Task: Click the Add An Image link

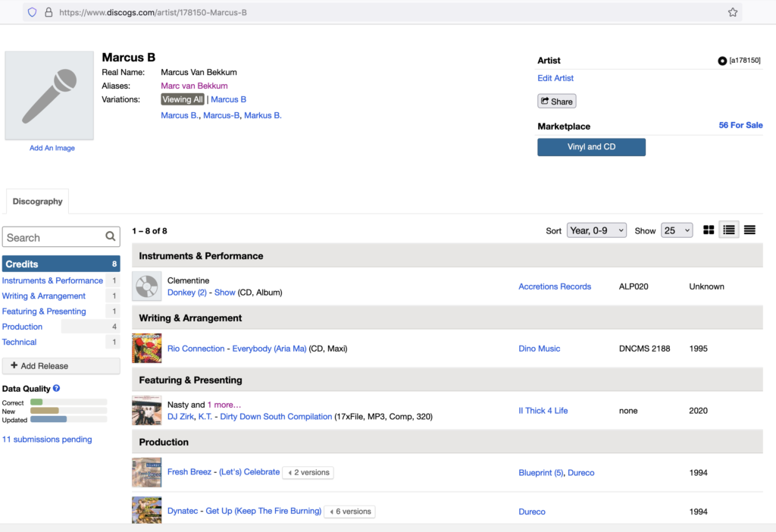Action: click(52, 148)
